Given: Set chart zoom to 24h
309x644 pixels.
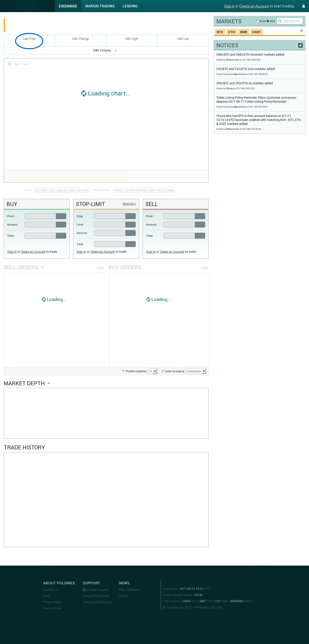Looking at the screenshot, I should coord(45,190).
